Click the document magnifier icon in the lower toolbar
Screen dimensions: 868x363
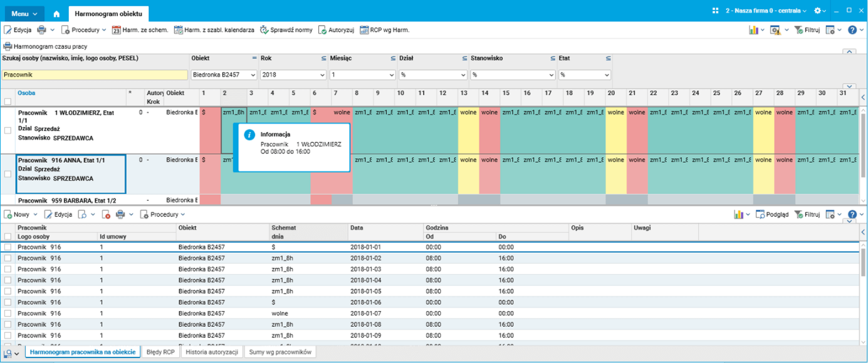(82, 214)
